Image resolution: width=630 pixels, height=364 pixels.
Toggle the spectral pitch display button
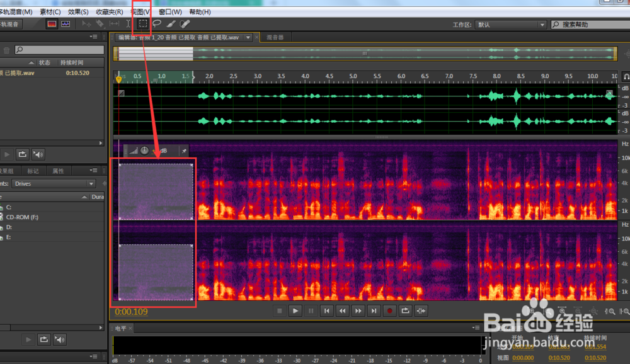[x=66, y=24]
